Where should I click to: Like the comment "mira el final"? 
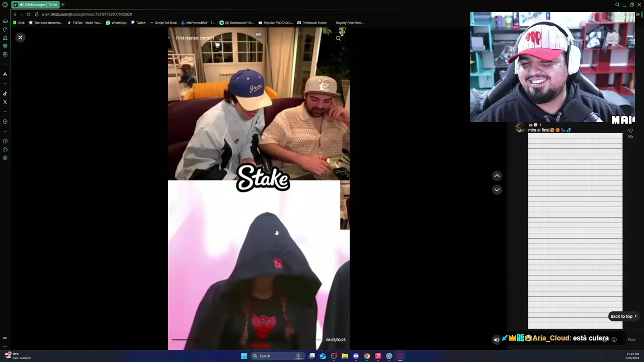(x=630, y=131)
